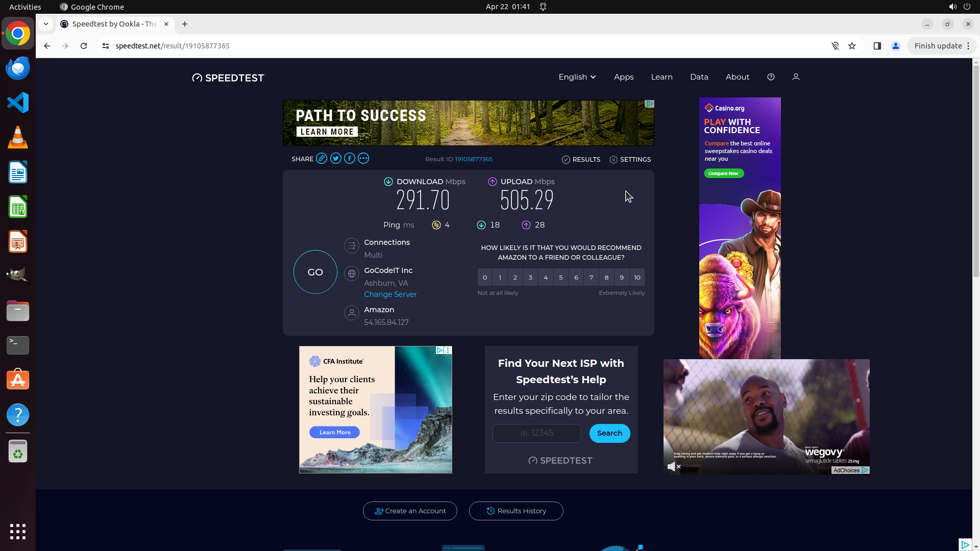The image size is (980, 551).
Task: Copy the share link icon
Action: [322, 159]
